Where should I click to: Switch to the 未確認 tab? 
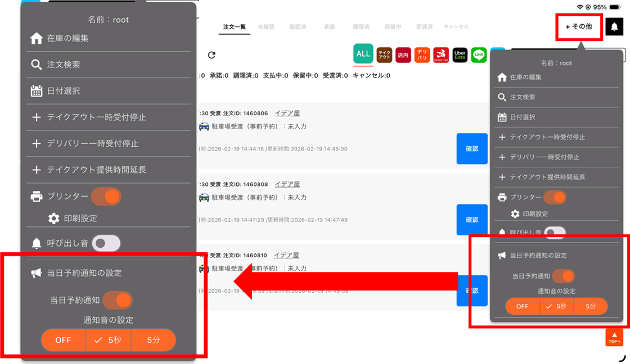pyautogui.click(x=266, y=27)
